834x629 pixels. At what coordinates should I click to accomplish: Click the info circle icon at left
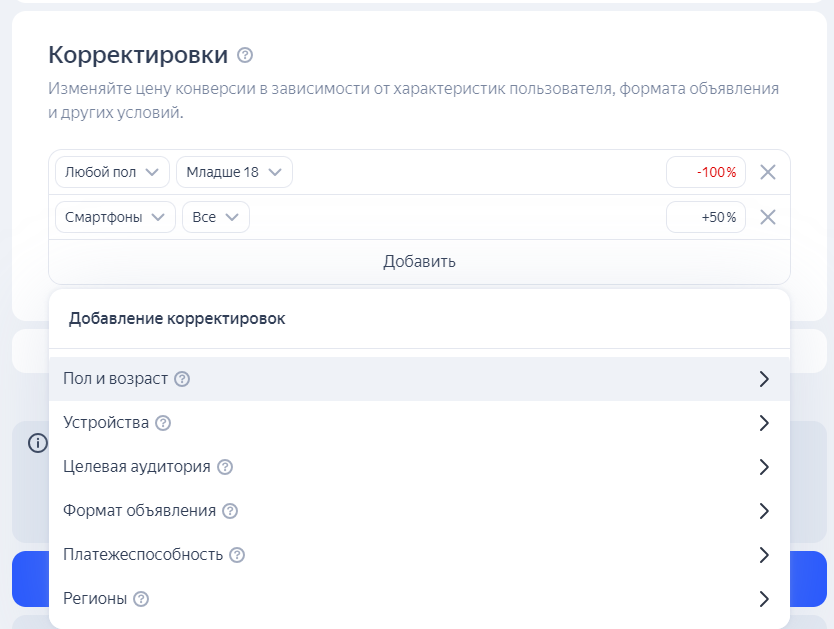tap(38, 443)
